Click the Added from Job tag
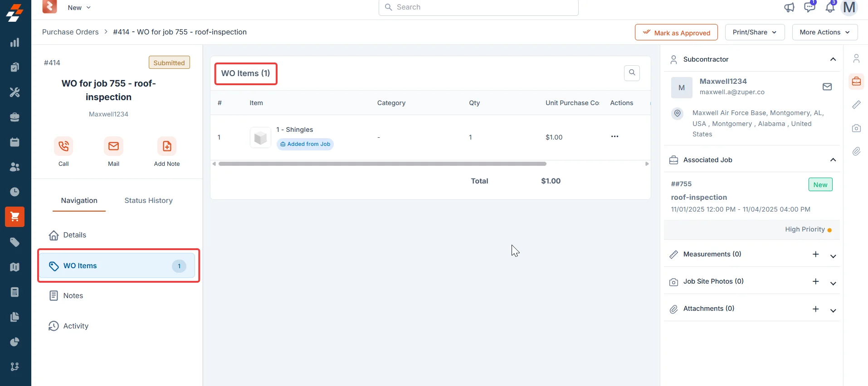 [305, 144]
